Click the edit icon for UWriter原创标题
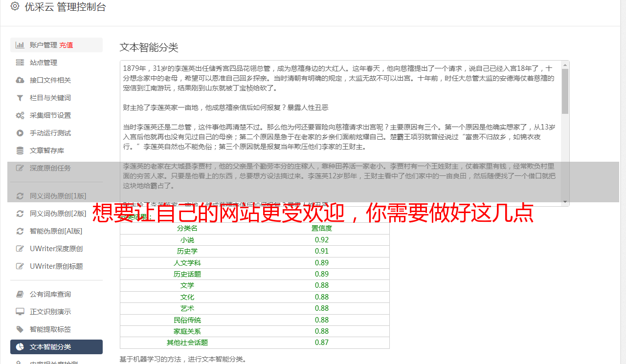This screenshot has width=626, height=364. 20,266
